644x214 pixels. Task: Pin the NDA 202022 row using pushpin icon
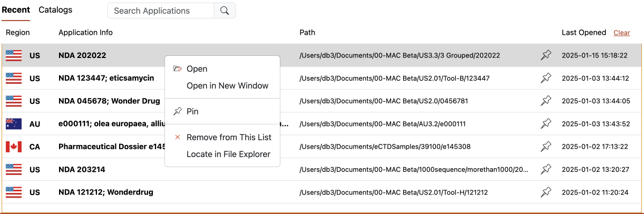tap(546, 55)
